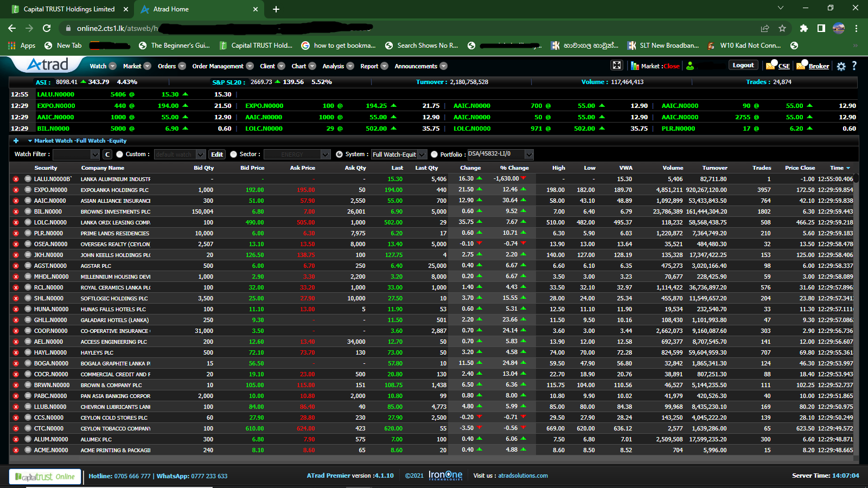Remove EXPO.N0000 row with red X
Screen dimensions: 868x488
click(x=16, y=190)
